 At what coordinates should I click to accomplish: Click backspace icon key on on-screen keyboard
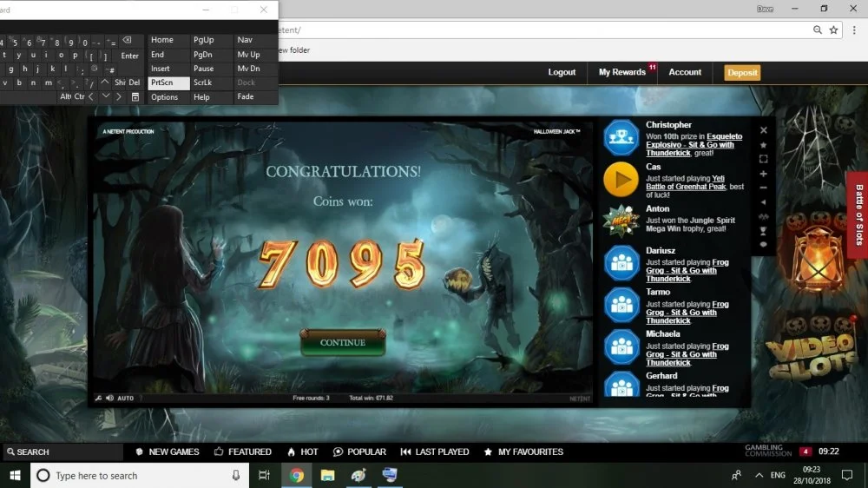pyautogui.click(x=128, y=40)
